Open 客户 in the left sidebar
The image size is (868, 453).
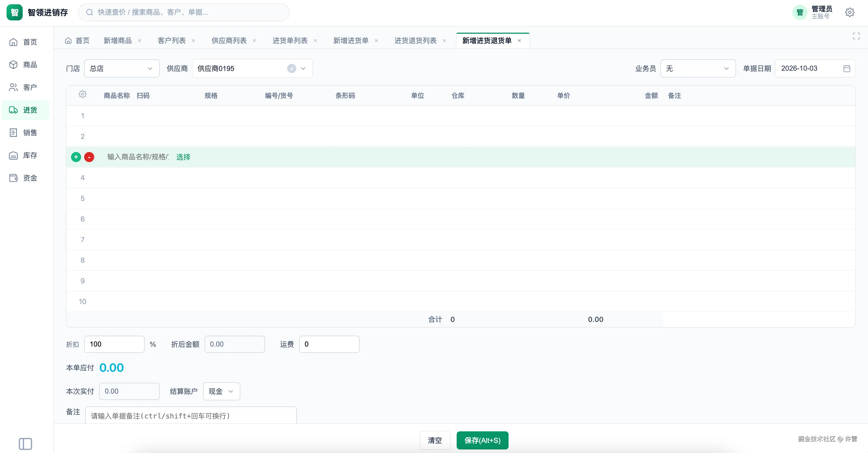(x=25, y=88)
